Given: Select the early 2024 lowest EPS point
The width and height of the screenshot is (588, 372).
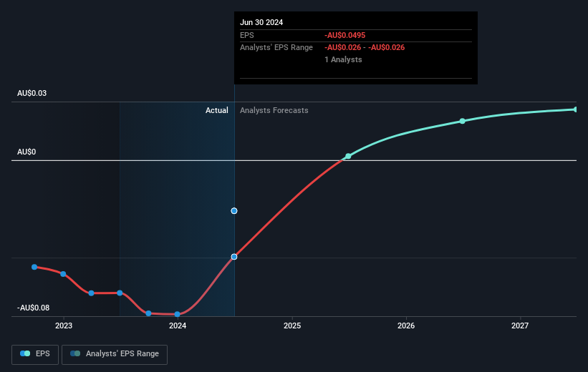Looking at the screenshot, I should (178, 314).
